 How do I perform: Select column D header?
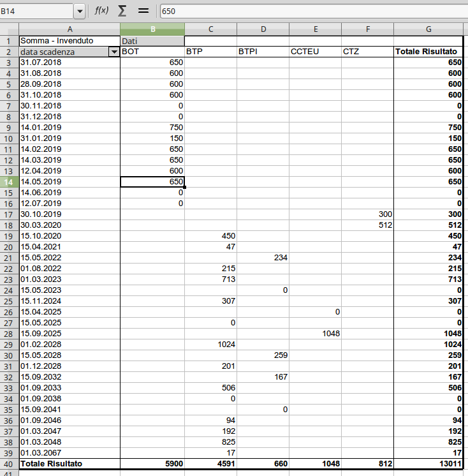tap(263, 29)
